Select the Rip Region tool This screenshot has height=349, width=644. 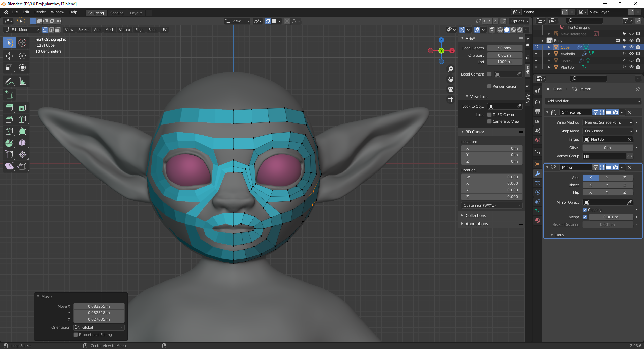click(x=22, y=166)
